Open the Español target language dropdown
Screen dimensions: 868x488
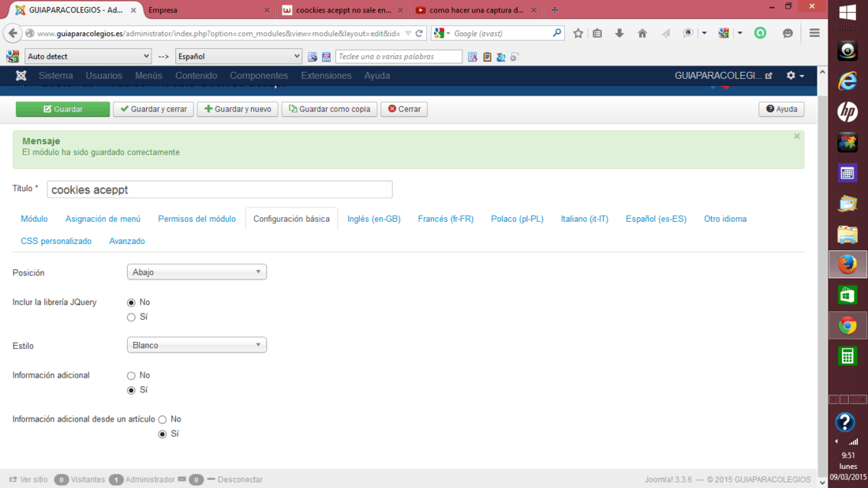(x=238, y=57)
